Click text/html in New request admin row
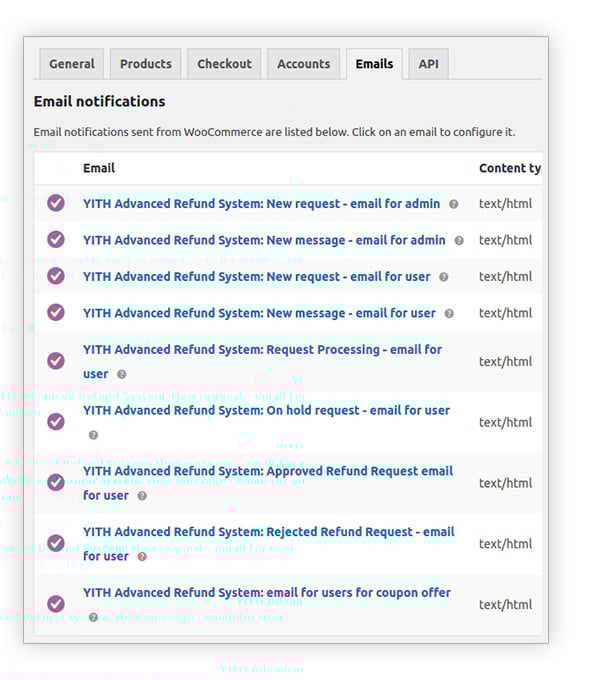The height and width of the screenshot is (680, 600). (x=505, y=204)
